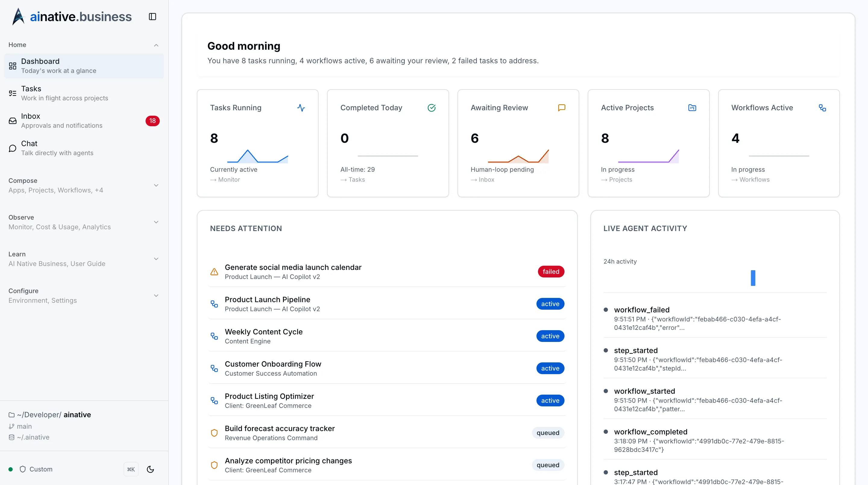The width and height of the screenshot is (868, 485).
Task: Follow the Projects link under Active Projects
Action: pyautogui.click(x=617, y=180)
